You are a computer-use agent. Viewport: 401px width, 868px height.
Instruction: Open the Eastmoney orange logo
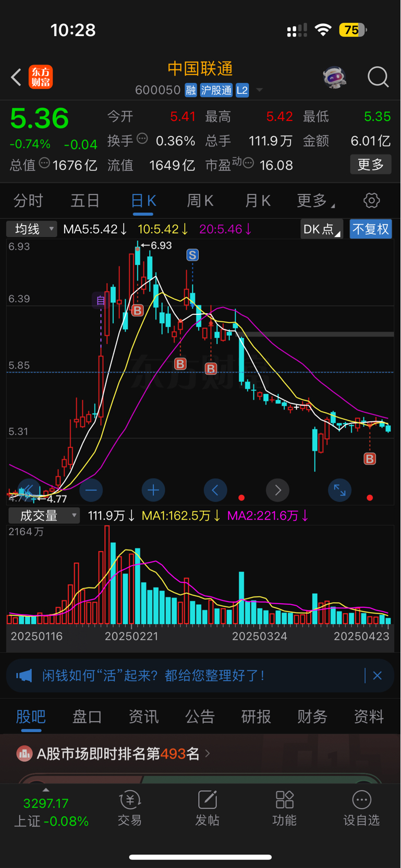[41, 77]
